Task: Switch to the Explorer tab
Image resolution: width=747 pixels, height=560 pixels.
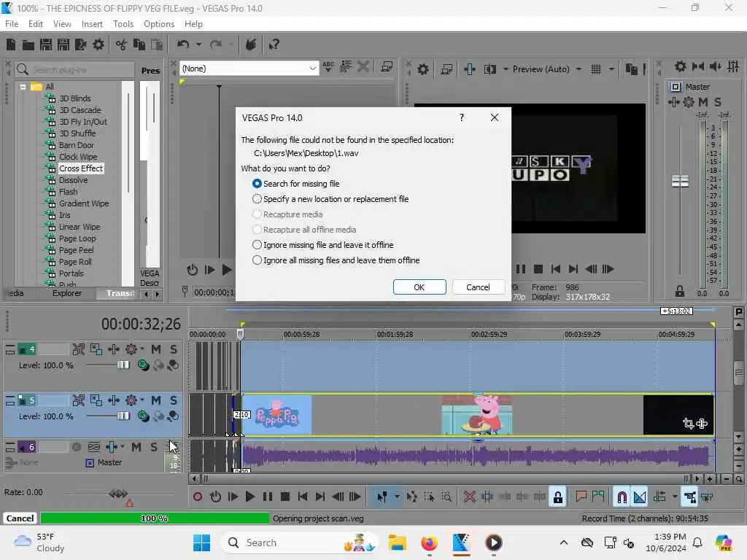Action: pos(67,293)
